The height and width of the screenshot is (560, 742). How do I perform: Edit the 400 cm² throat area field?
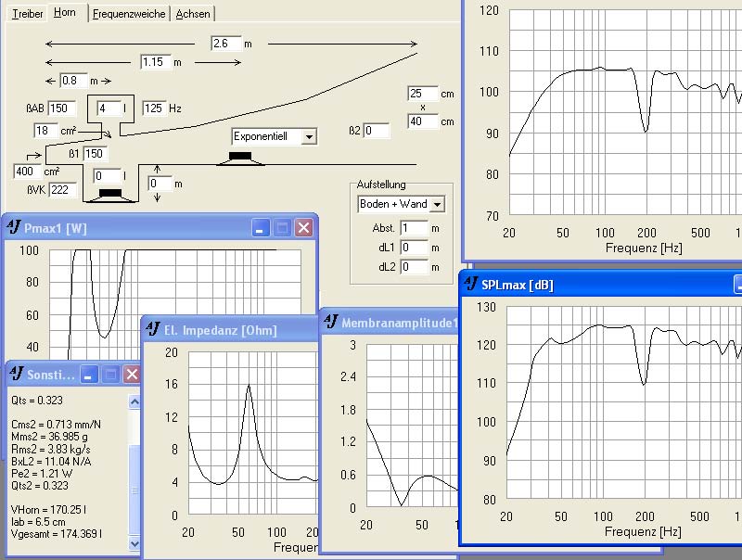click(28, 172)
